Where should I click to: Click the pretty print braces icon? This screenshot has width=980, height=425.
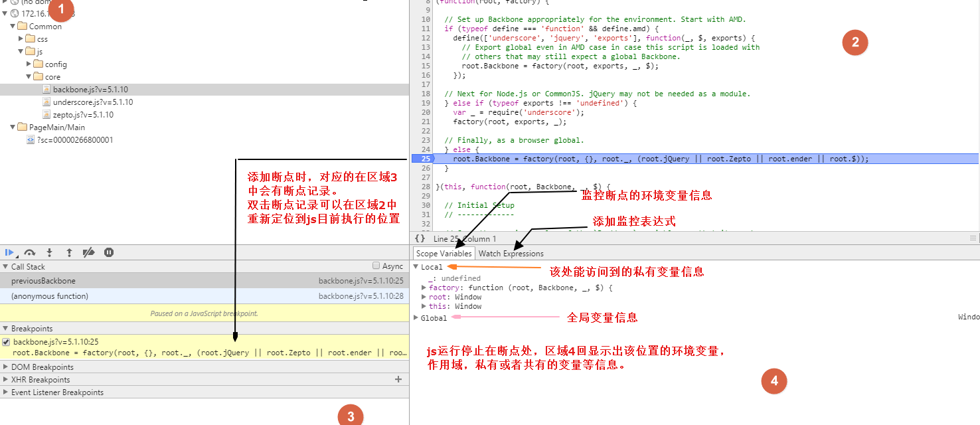coord(420,238)
